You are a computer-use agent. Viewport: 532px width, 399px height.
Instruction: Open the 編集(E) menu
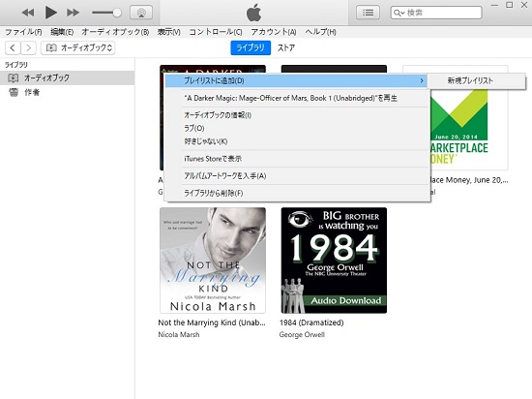(62, 32)
